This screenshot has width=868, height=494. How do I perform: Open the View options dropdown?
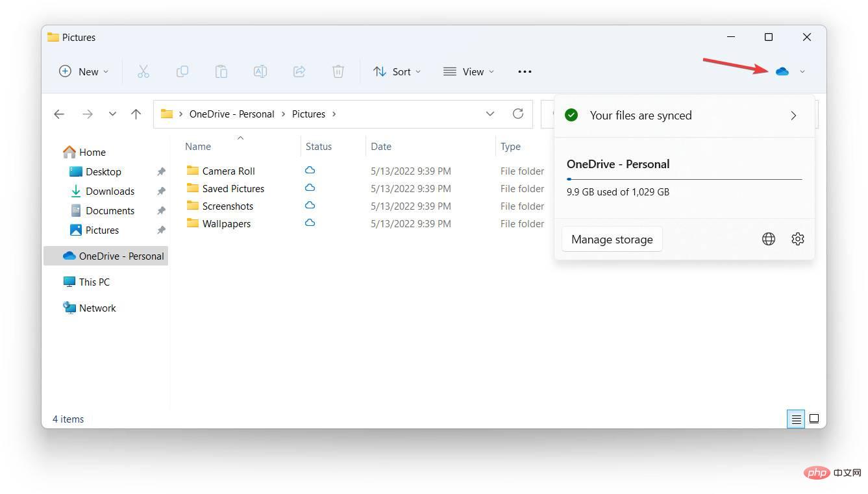[x=469, y=71]
